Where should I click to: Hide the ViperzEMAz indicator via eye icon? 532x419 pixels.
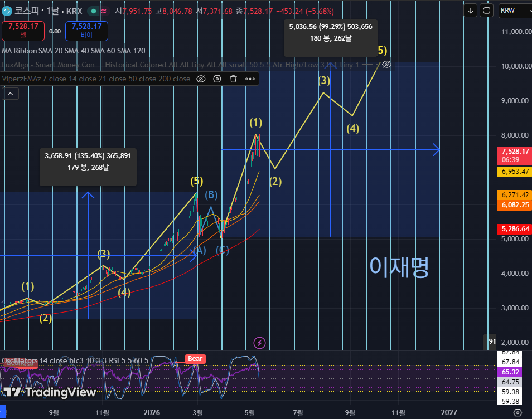[201, 79]
